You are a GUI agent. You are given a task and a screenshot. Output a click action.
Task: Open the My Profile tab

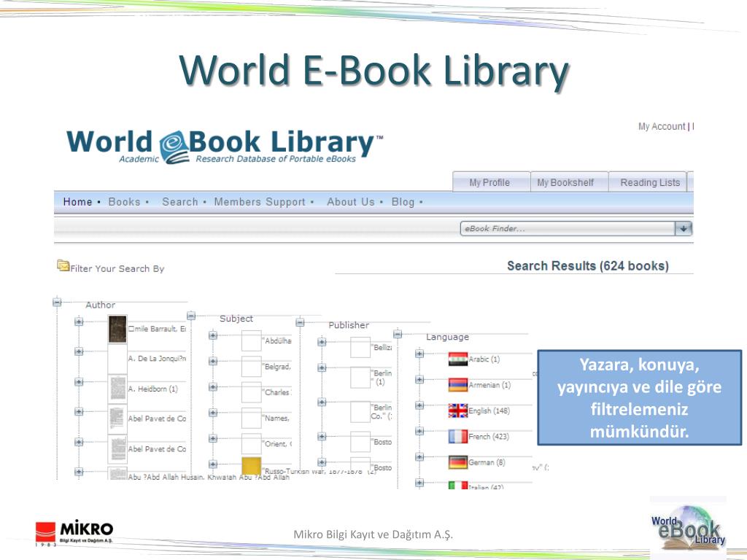point(491,182)
